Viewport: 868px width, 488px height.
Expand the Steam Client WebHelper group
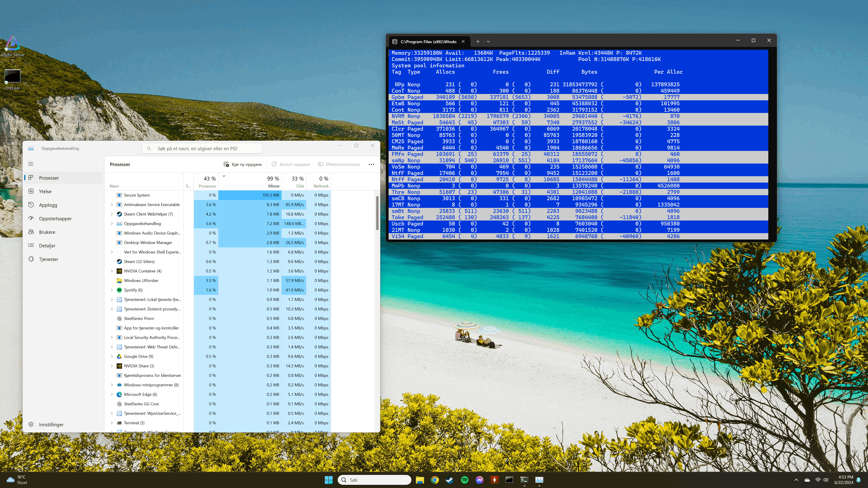[112, 214]
